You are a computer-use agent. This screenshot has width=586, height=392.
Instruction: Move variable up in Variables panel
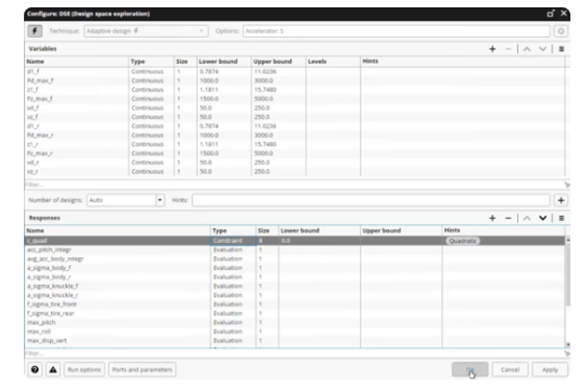pyautogui.click(x=527, y=49)
